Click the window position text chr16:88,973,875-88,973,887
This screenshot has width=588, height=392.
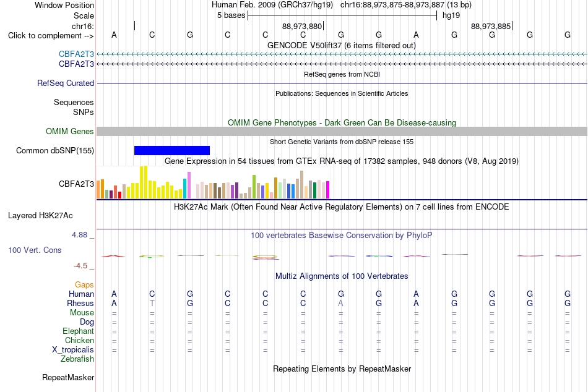pos(392,5)
